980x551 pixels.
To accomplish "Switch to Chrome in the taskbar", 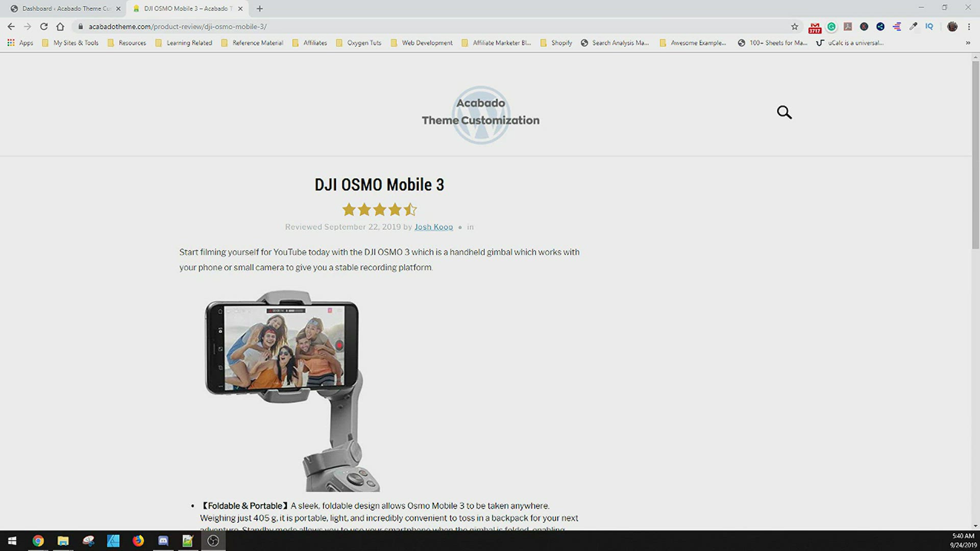I will [x=38, y=541].
